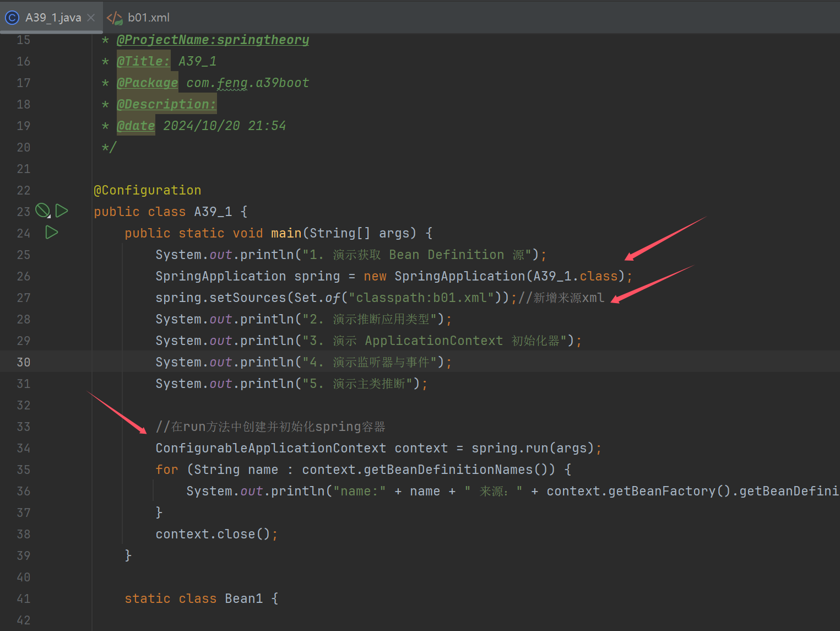Image resolution: width=840 pixels, height=631 pixels.
Task: Click the "static class" keywords on line 41
Action: click(170, 598)
